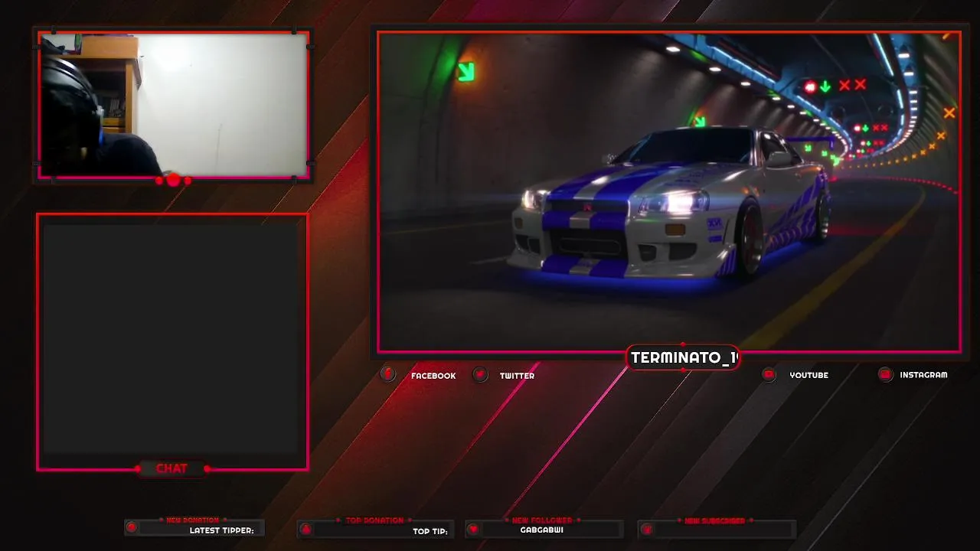Viewport: 980px width, 551px height.
Task: Click the INSTAGRAM label
Action: [923, 375]
